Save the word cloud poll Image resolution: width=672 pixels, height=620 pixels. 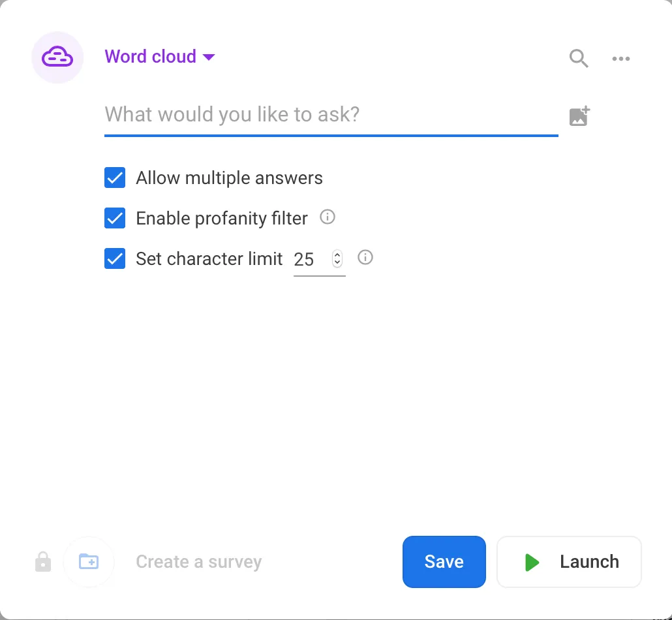[x=444, y=562]
